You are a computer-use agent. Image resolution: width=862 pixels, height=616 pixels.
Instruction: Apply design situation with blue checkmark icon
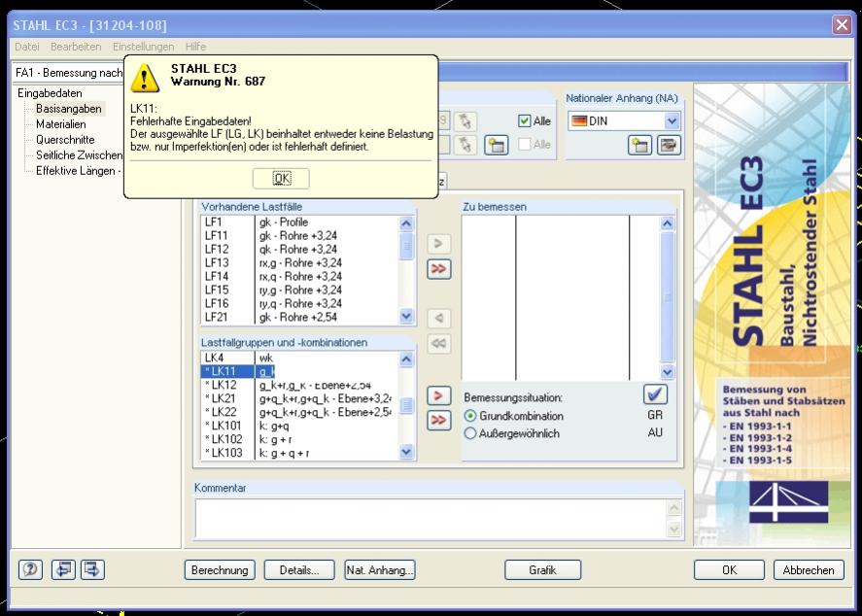(655, 394)
